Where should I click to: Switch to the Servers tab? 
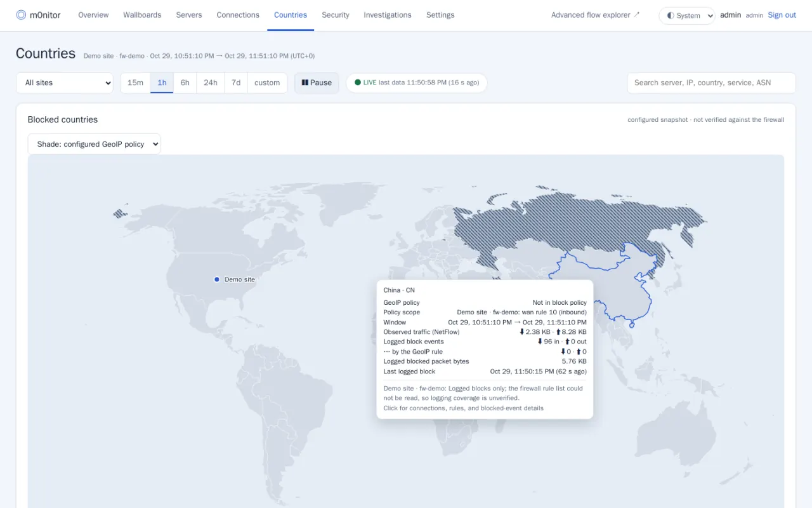(x=189, y=15)
